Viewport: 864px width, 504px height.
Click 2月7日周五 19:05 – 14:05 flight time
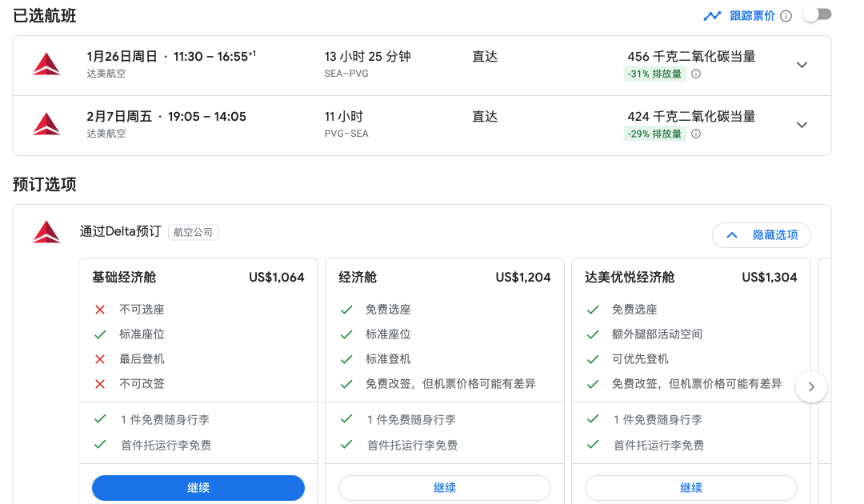[166, 117]
